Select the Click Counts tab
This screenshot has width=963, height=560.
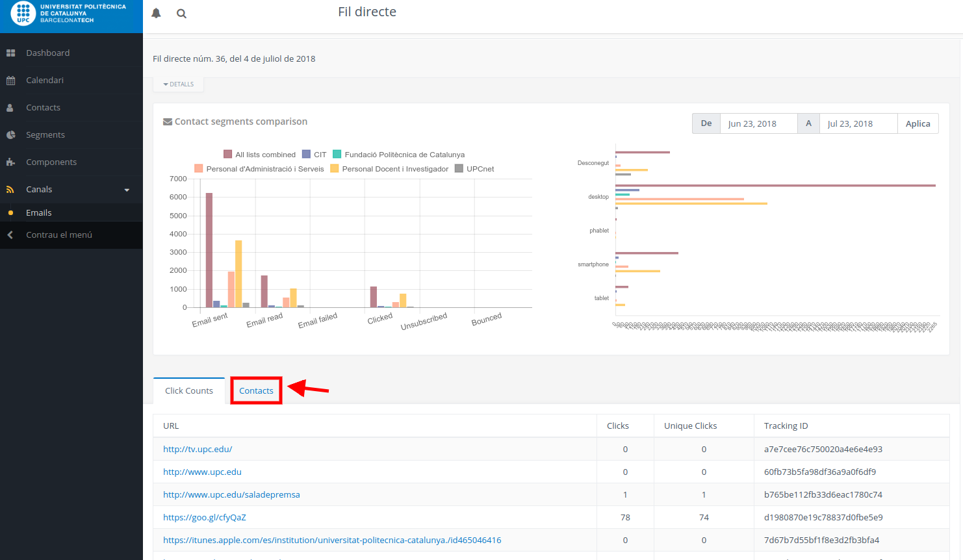pyautogui.click(x=189, y=390)
